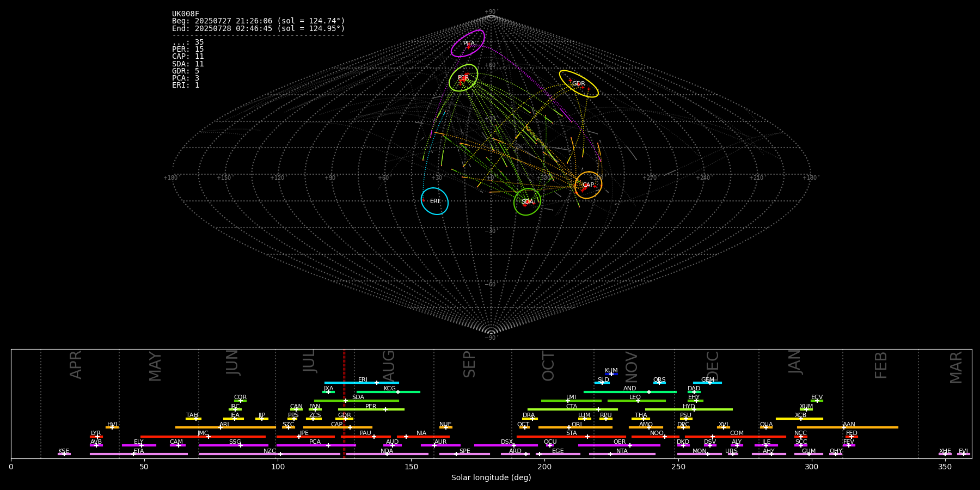Select the HYD shower bar in timeline
Screen dimensions: 980x490
(x=689, y=409)
